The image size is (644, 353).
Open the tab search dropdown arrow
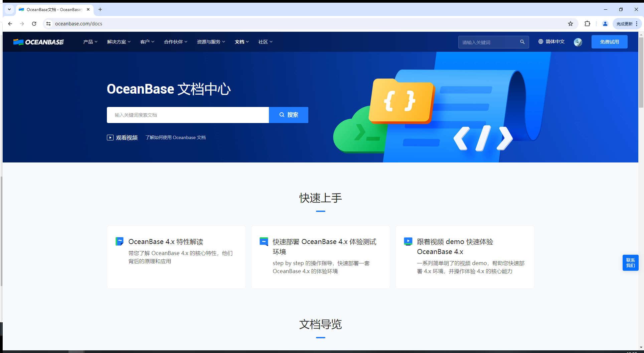click(x=9, y=9)
